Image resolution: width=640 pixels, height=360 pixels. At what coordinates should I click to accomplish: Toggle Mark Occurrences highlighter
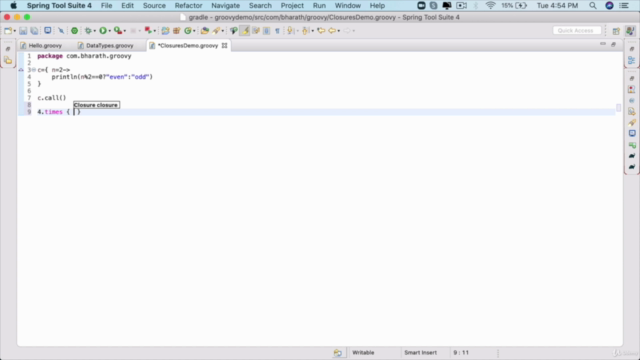(244, 31)
